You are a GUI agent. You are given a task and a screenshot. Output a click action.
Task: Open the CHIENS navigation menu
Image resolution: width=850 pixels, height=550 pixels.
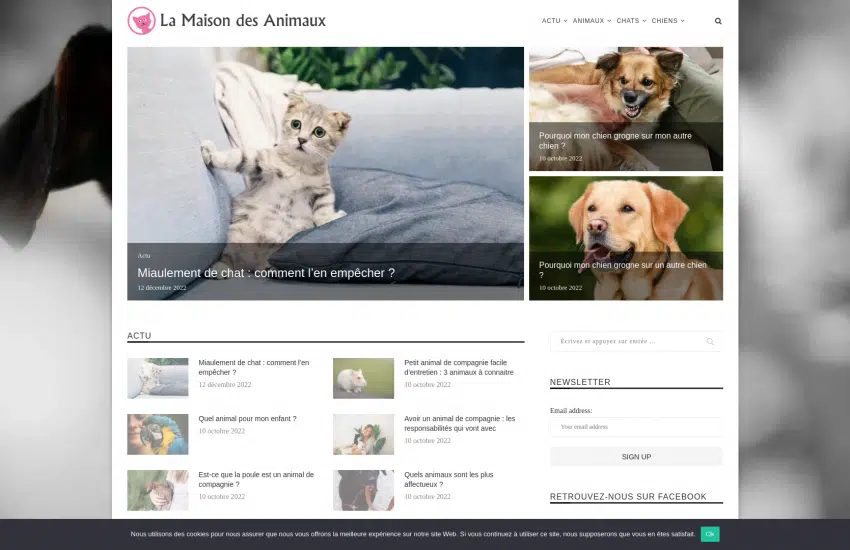coord(667,21)
